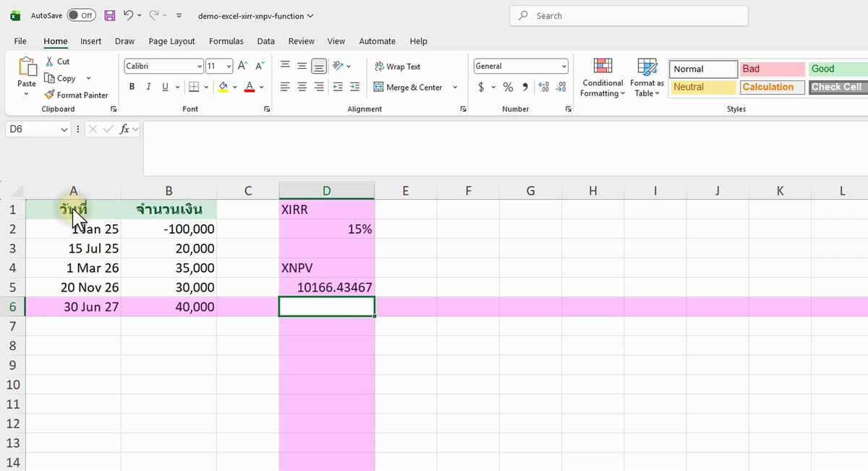This screenshot has height=471, width=868.
Task: Activate the Format Painter brush
Action: 76,95
